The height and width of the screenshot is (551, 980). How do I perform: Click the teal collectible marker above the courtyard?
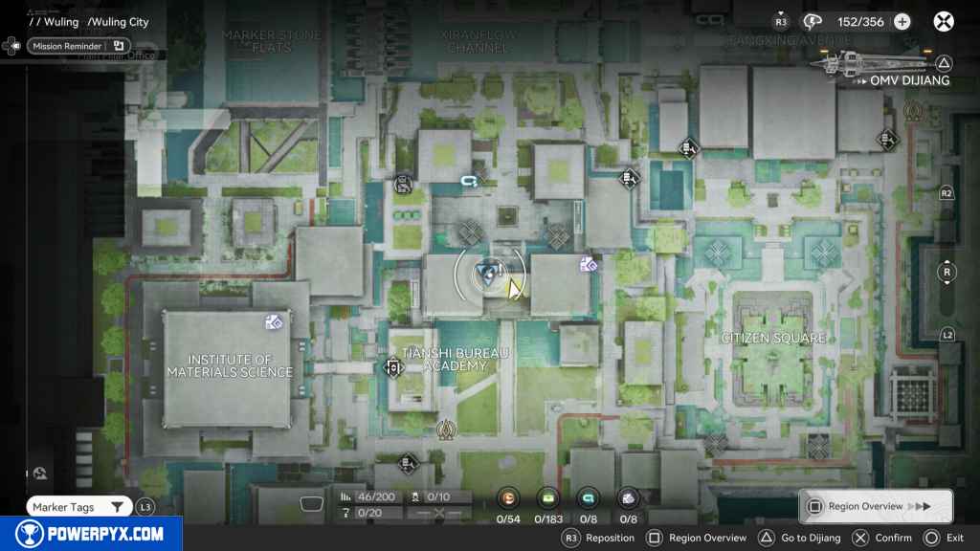(x=468, y=180)
